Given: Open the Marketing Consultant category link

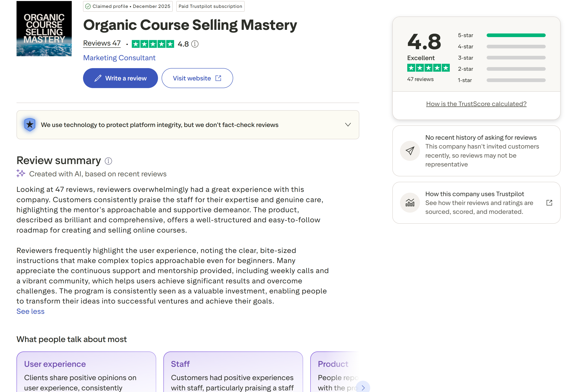Looking at the screenshot, I should click(119, 58).
